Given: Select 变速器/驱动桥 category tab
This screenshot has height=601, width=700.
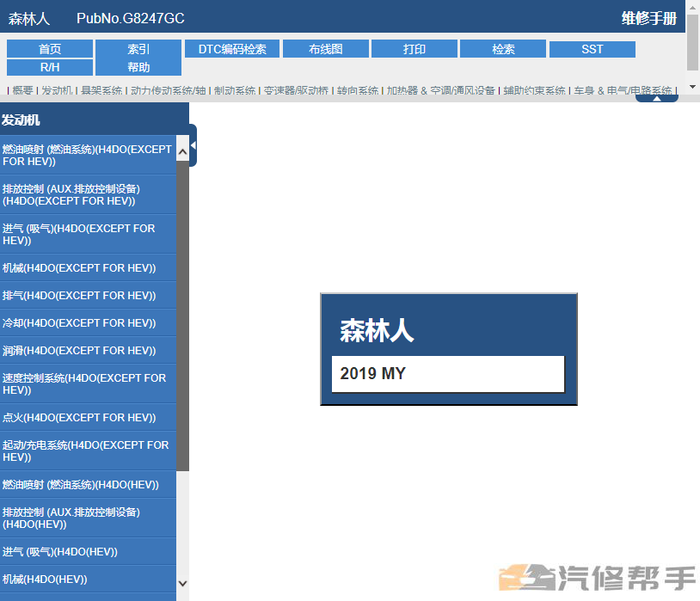Looking at the screenshot, I should [x=296, y=90].
